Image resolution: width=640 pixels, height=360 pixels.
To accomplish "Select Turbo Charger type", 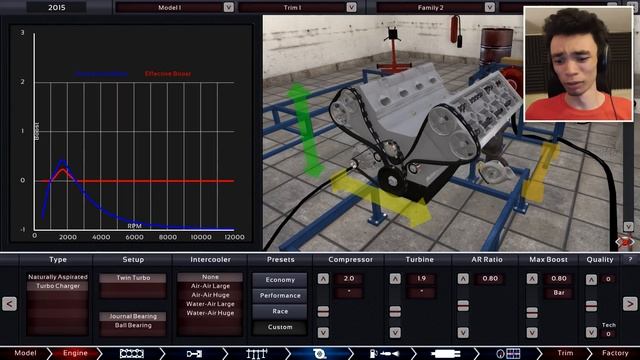I will [58, 286].
